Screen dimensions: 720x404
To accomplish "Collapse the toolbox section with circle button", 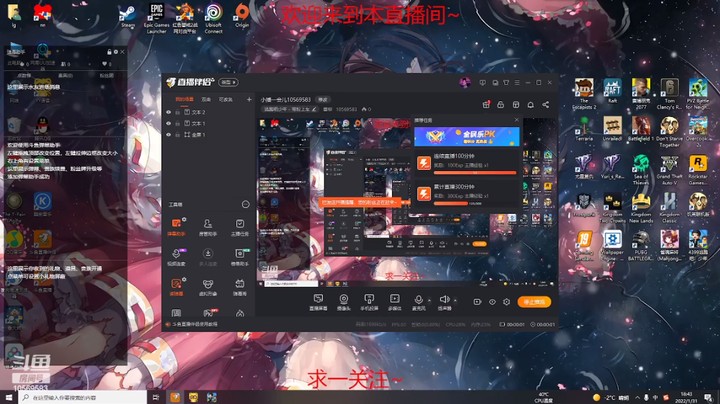I will pos(246,204).
